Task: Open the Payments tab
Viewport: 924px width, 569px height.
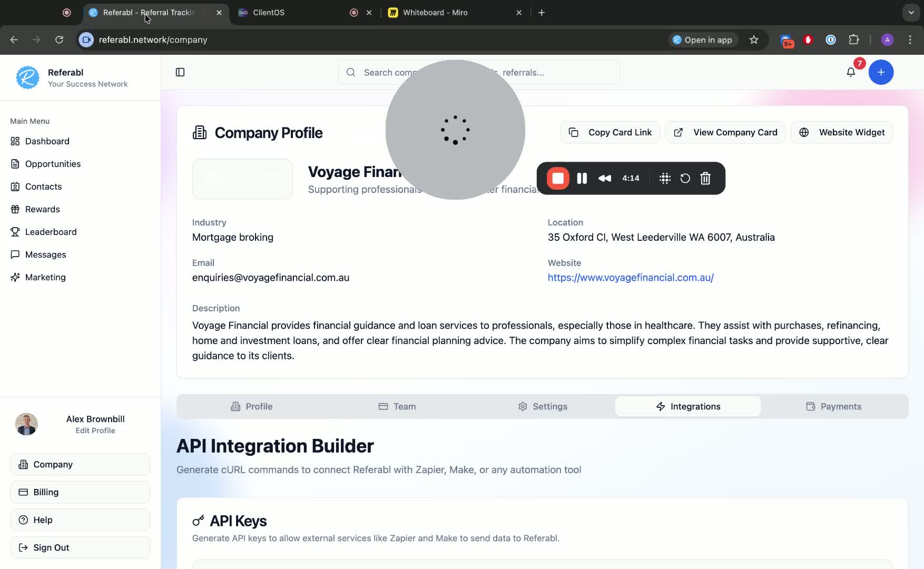Action: (x=833, y=406)
